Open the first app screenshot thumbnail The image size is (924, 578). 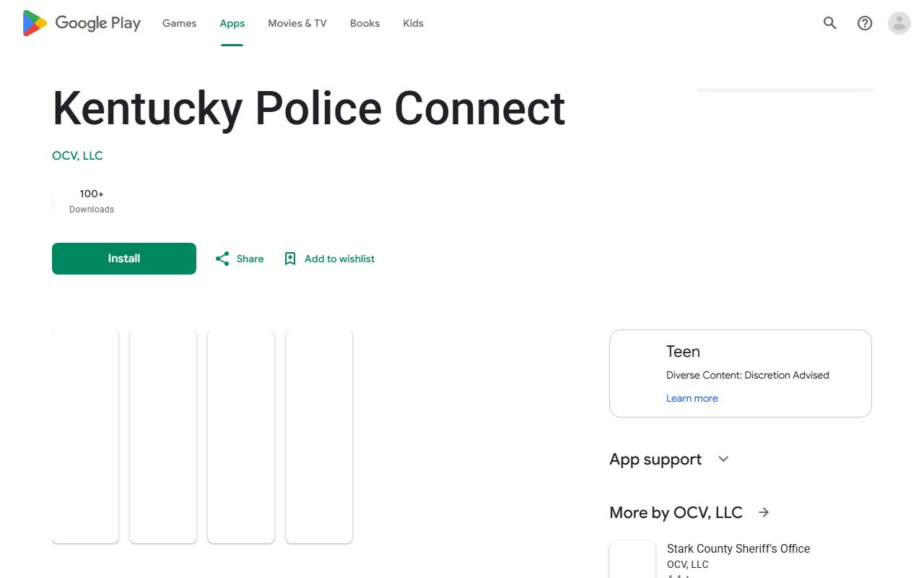85,436
